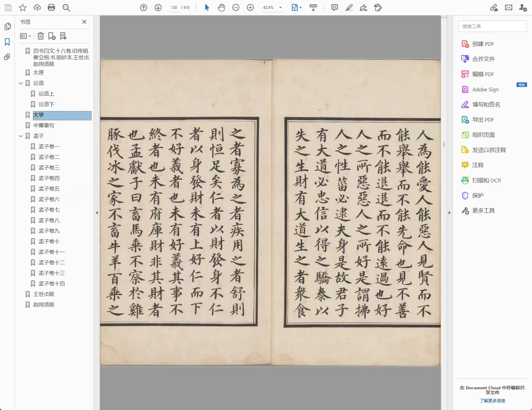
Task: Open the find text magnifier
Action: click(66, 7)
